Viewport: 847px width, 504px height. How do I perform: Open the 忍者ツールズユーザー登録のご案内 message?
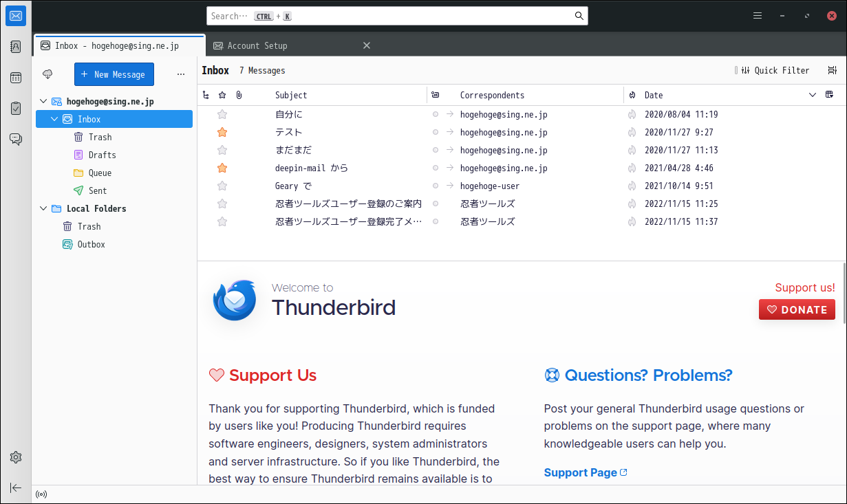348,204
